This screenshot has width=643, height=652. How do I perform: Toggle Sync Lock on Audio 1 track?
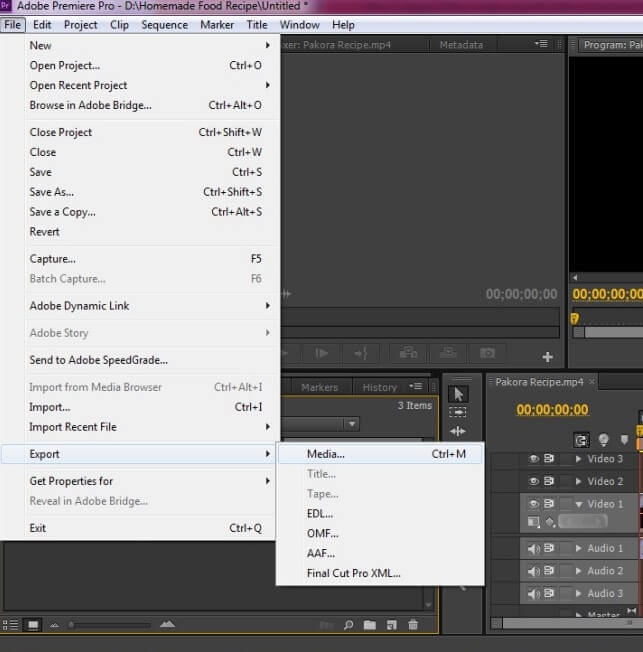pyautogui.click(x=549, y=548)
